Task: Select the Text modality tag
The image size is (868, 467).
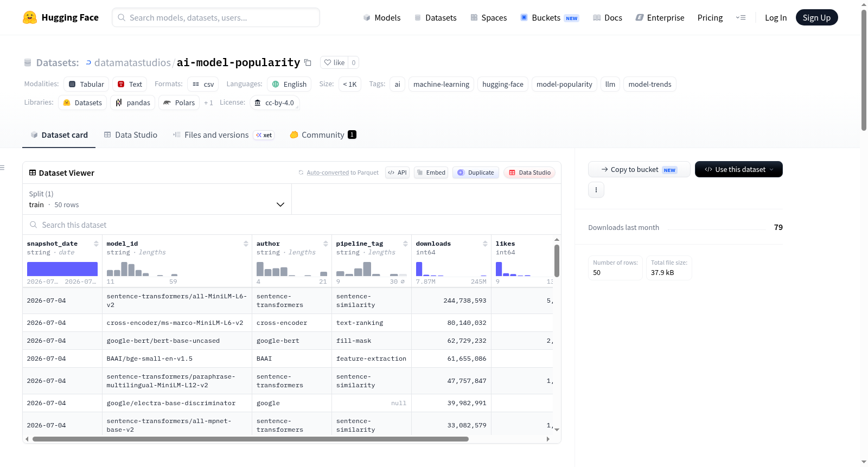Action: click(130, 84)
